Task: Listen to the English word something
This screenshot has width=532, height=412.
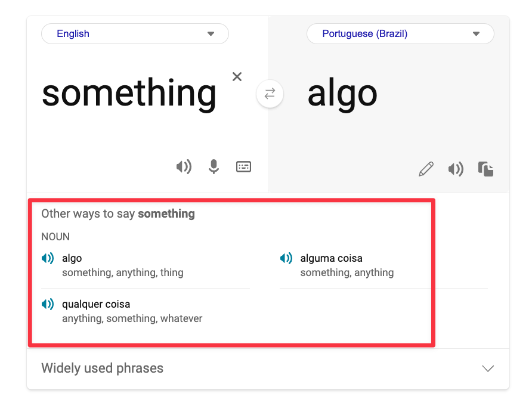Action: pos(184,166)
